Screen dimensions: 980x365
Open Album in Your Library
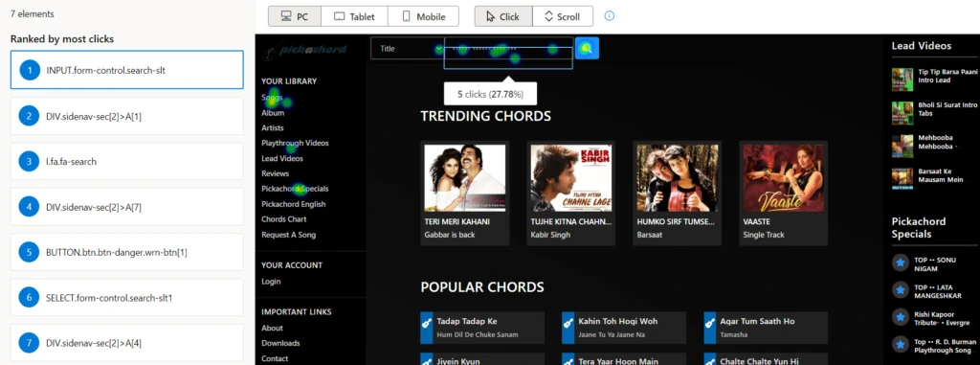click(273, 113)
